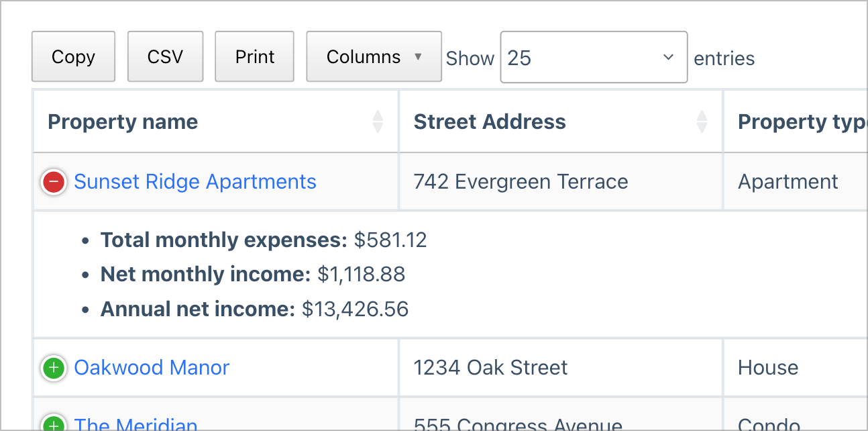This screenshot has width=868, height=431.
Task: Open The Meridian property link
Action: (x=136, y=424)
